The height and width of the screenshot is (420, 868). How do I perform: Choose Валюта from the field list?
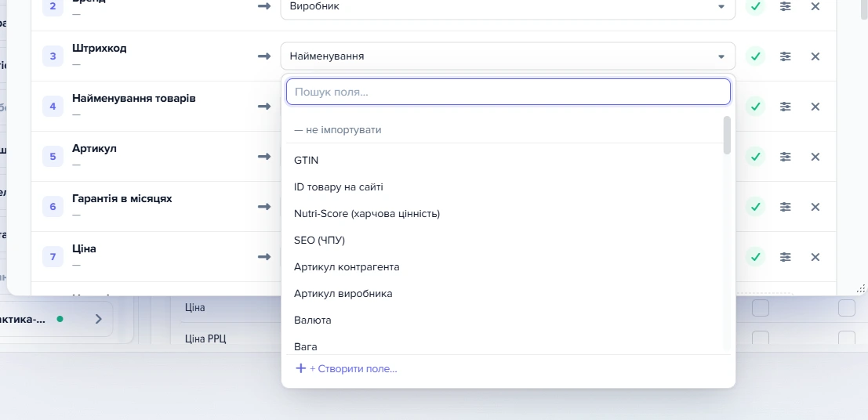click(504, 320)
